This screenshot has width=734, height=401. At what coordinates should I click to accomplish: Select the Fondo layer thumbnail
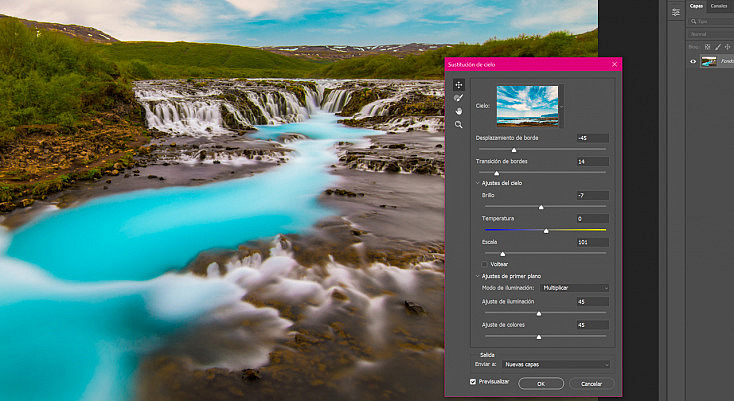point(709,61)
